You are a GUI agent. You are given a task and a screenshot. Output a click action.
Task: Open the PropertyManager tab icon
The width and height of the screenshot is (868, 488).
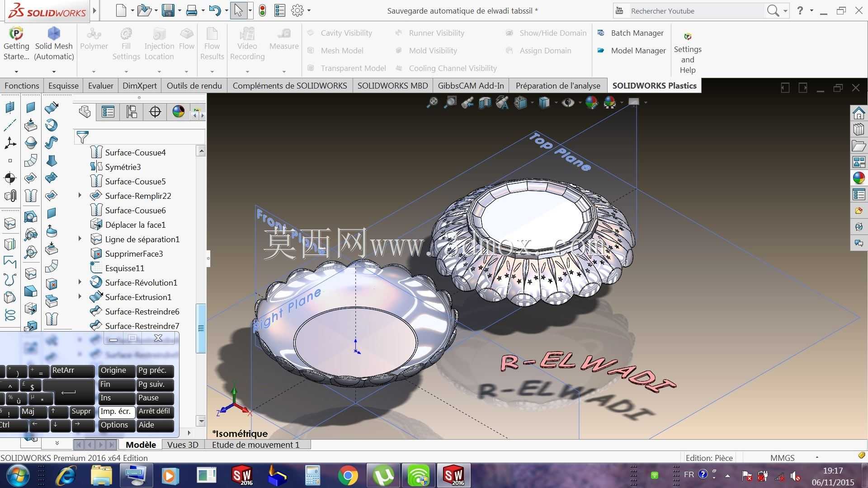click(108, 112)
